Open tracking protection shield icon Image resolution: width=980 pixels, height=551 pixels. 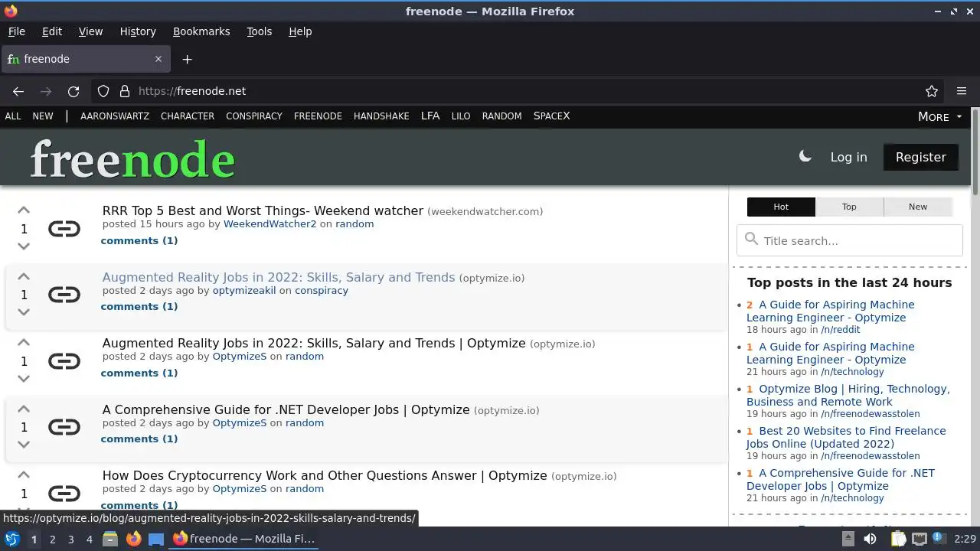coord(103,91)
